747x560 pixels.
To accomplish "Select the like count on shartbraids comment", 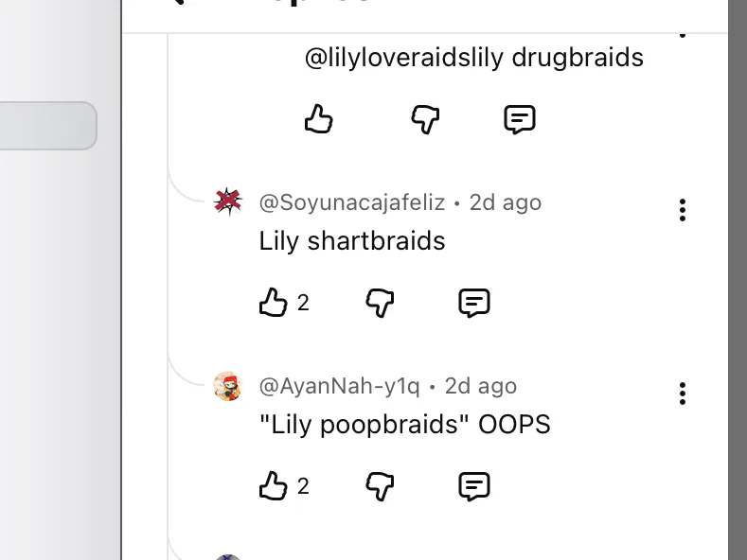I will (303, 303).
